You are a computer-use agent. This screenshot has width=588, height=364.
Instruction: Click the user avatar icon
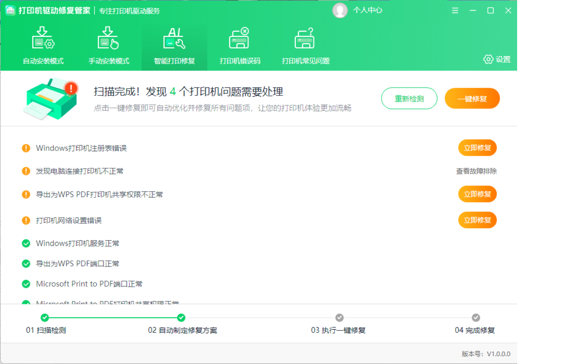340,11
